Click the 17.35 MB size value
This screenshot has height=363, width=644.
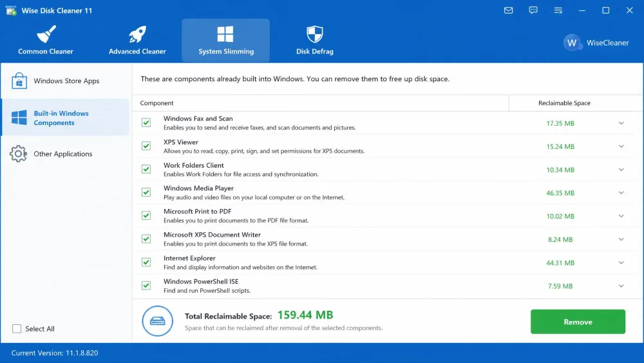click(x=560, y=123)
